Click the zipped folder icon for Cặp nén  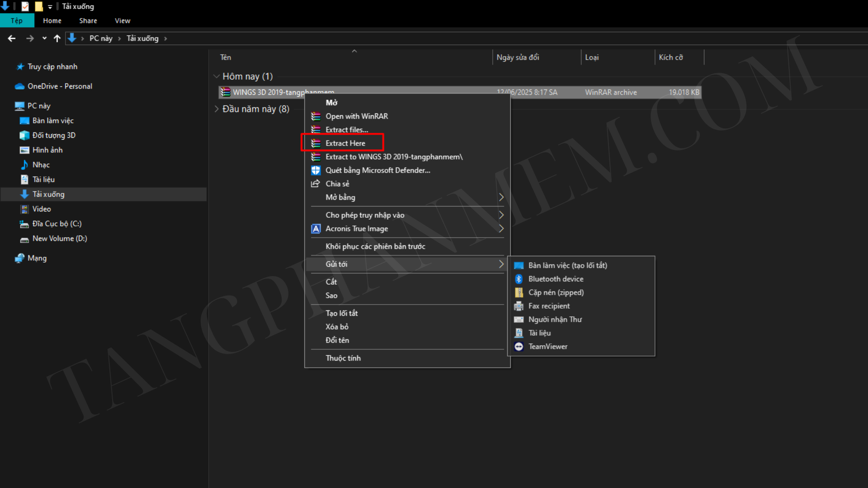point(519,293)
